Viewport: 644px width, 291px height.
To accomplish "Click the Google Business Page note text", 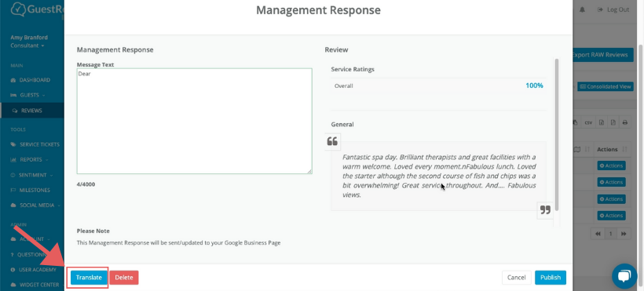I will click(178, 243).
